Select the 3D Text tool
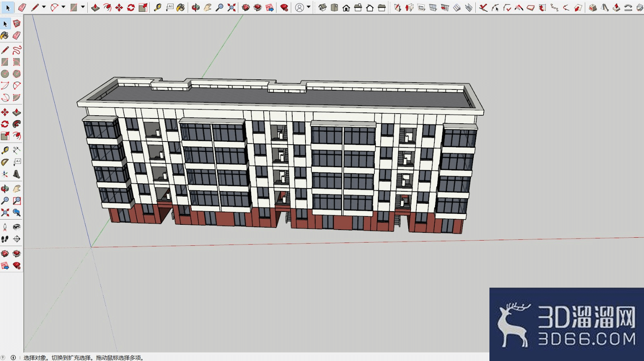 tap(17, 174)
